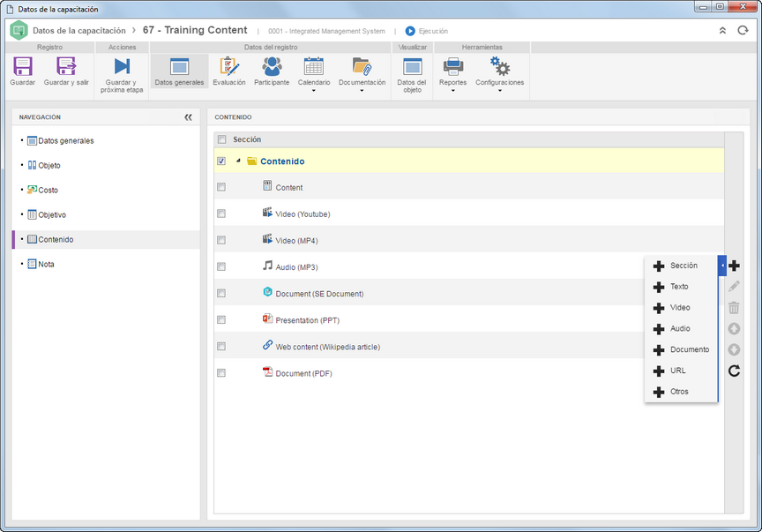Click the Documentación folder icon
762x532 pixels.
(362, 67)
